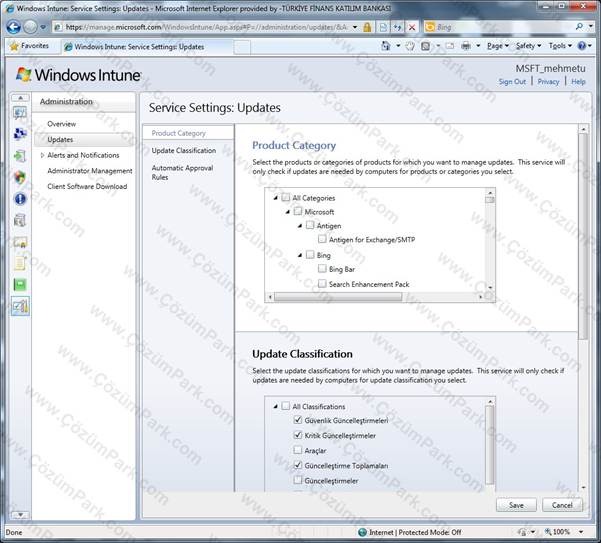Click the Read Mail icon in command bar
This screenshot has height=543, width=601.
pos(450,46)
